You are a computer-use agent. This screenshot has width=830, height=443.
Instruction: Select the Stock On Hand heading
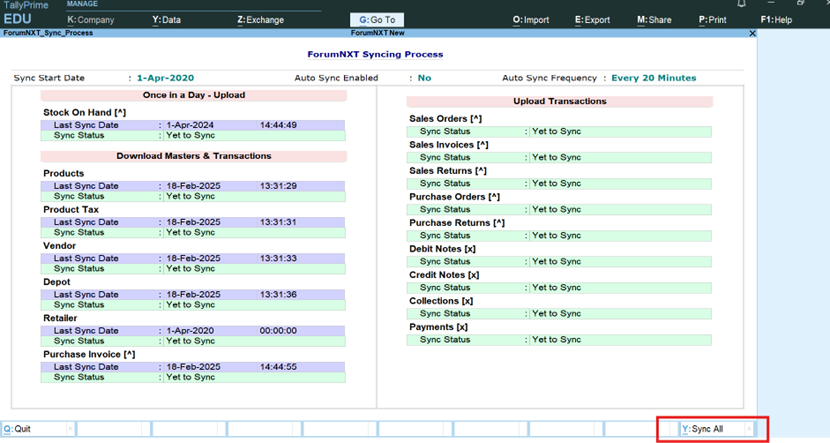(x=84, y=112)
